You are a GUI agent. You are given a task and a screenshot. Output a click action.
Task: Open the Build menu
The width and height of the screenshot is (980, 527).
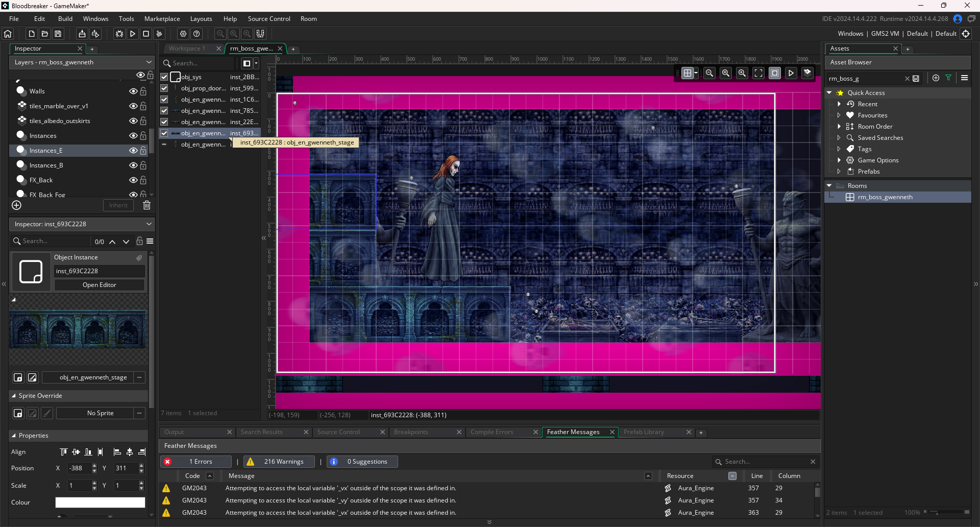coord(65,19)
